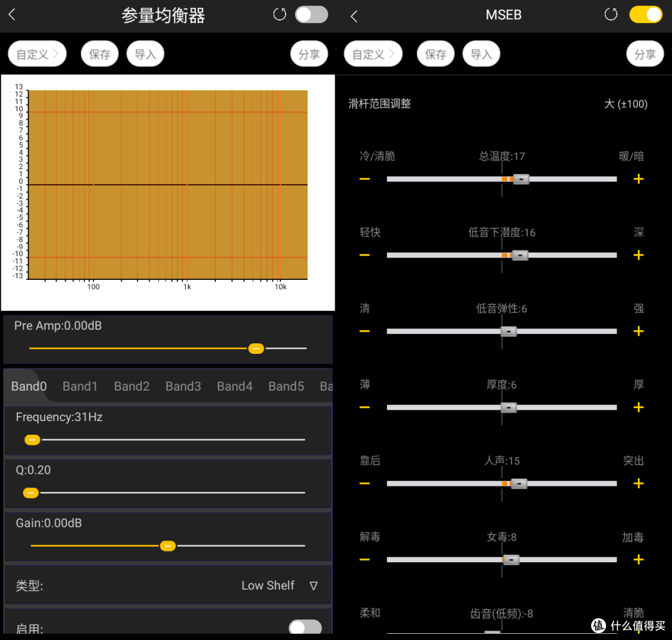Click the 齿音(低频):-8 label
Image resolution: width=672 pixels, height=640 pixels.
pos(502,614)
